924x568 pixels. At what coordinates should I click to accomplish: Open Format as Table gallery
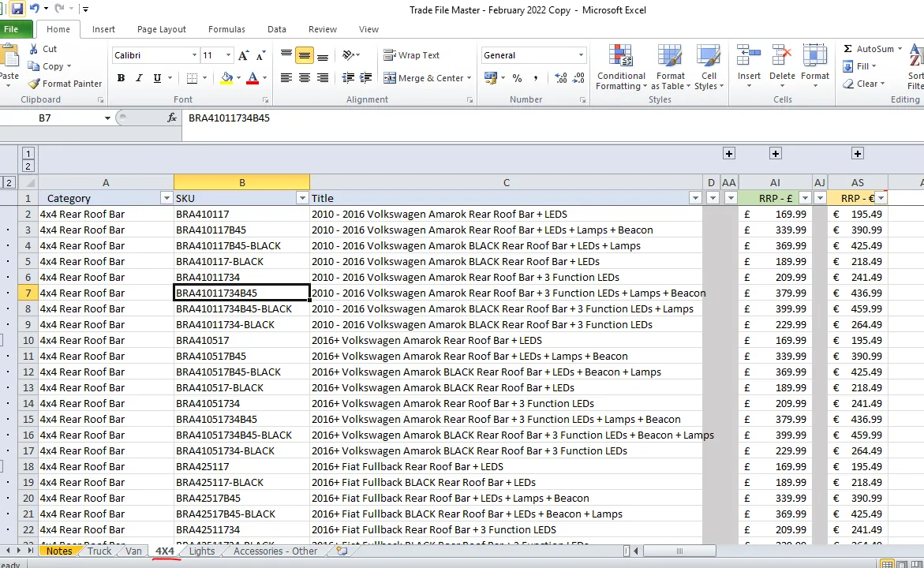pyautogui.click(x=671, y=68)
